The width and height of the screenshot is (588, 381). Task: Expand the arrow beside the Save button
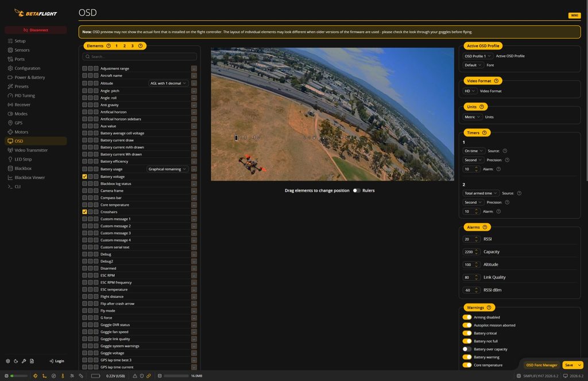[x=580, y=365]
